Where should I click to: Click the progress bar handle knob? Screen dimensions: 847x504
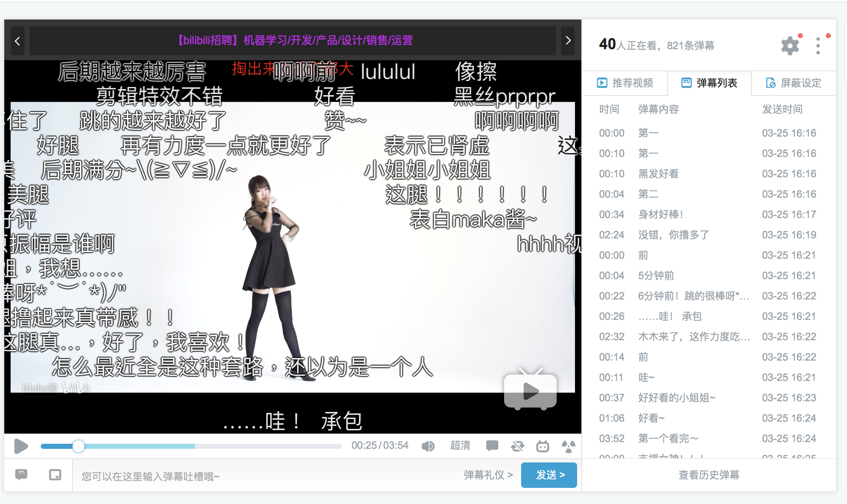79,446
